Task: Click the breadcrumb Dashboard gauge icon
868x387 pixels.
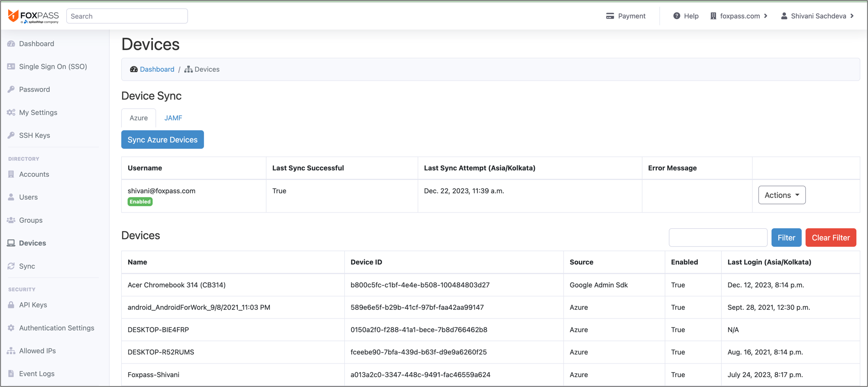Action: [x=134, y=69]
